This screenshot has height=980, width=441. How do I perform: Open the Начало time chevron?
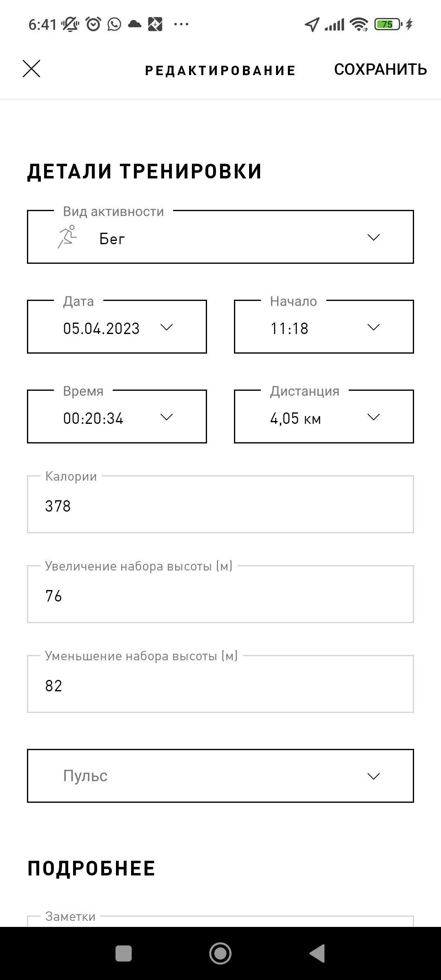pyautogui.click(x=374, y=327)
